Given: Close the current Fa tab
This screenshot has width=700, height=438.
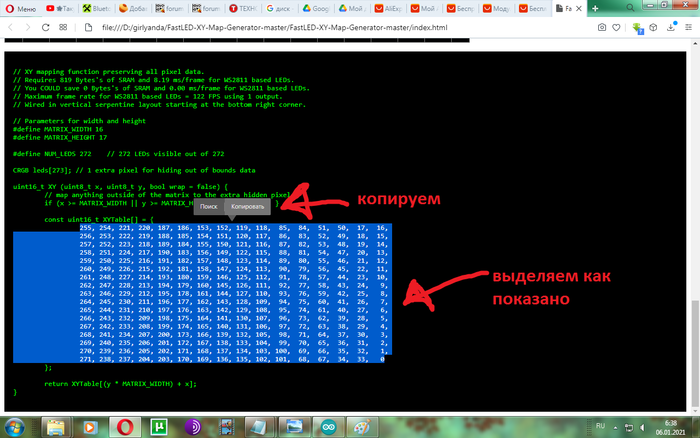Looking at the screenshot, I should (x=579, y=8).
